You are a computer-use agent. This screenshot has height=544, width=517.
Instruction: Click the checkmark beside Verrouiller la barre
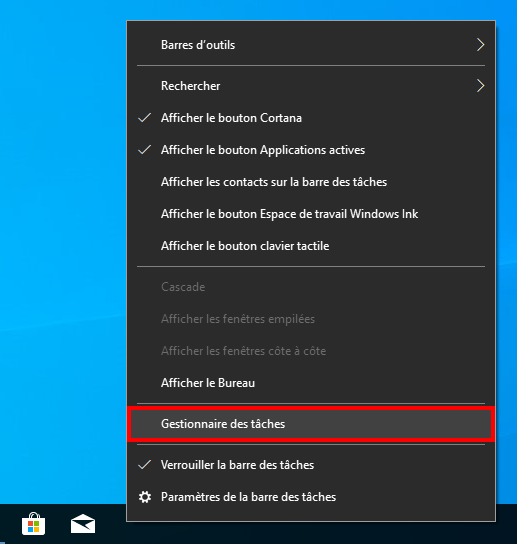point(144,465)
